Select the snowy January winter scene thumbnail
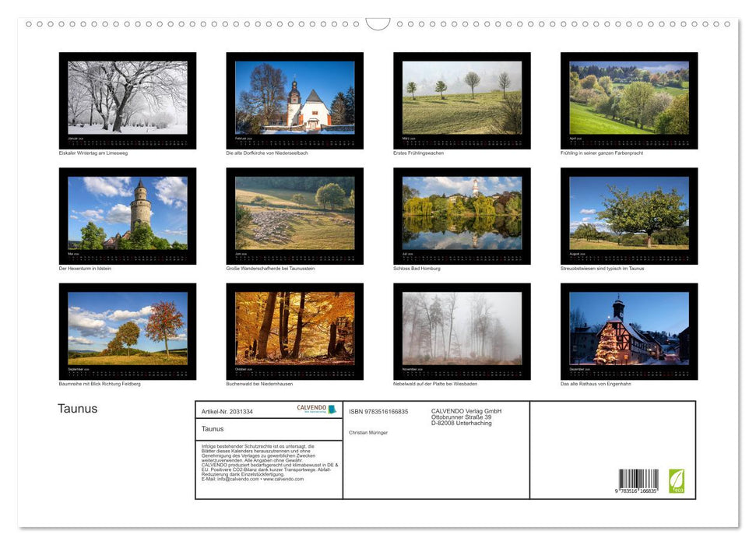This screenshot has width=756, height=545. 127,97
